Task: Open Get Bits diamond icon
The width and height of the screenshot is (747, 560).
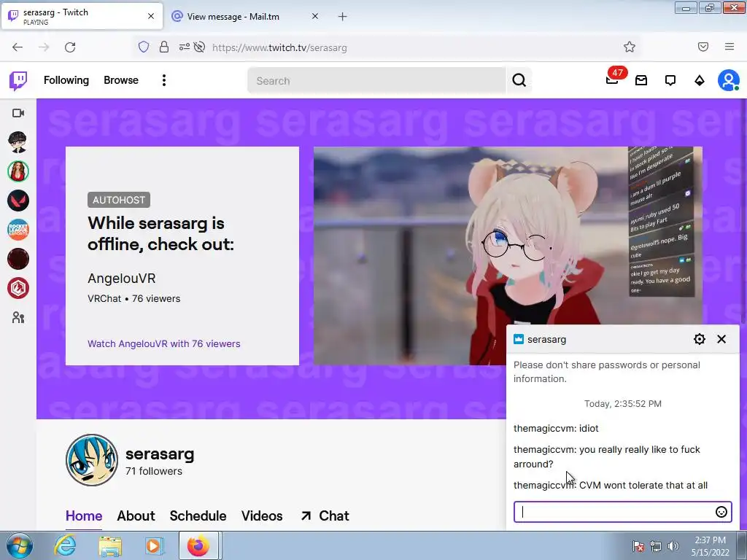Action: 700,80
